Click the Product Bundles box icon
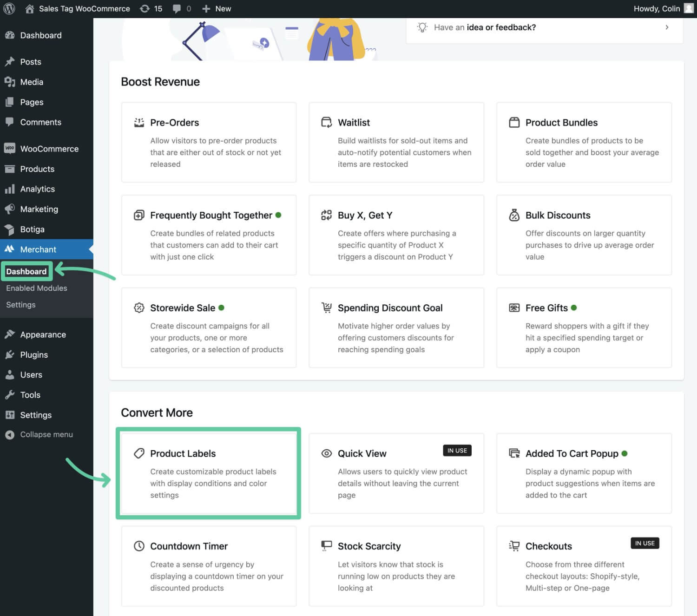The height and width of the screenshot is (616, 697). tap(514, 122)
